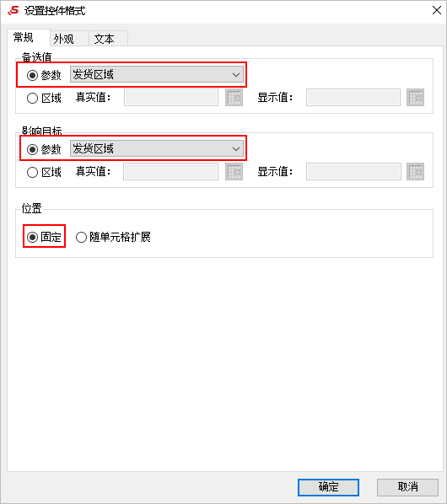Viewport: 447px width, 504px height.
Task: Click range picker icon for 影响目标 真实值
Action: point(234,172)
